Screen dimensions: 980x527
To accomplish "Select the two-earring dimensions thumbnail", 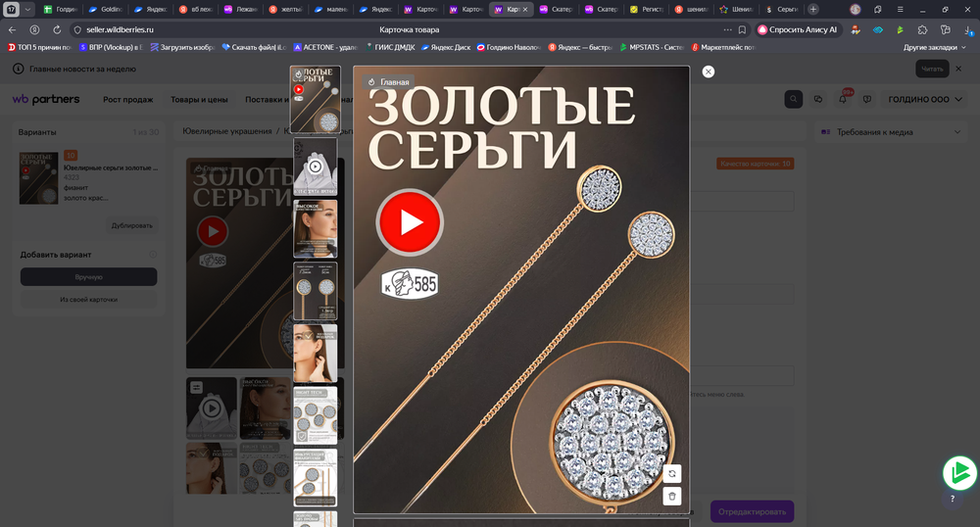I will (315, 291).
